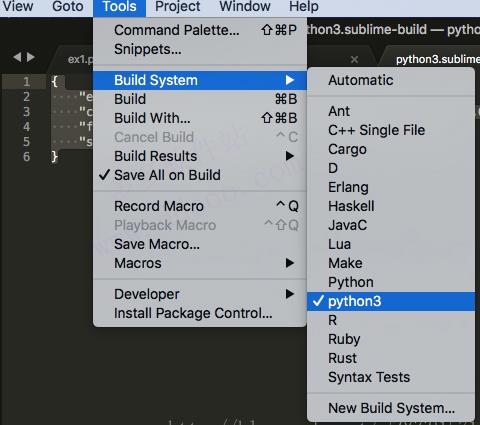The height and width of the screenshot is (425, 480).
Task: Select the checked python3 build system
Action: (x=391, y=301)
